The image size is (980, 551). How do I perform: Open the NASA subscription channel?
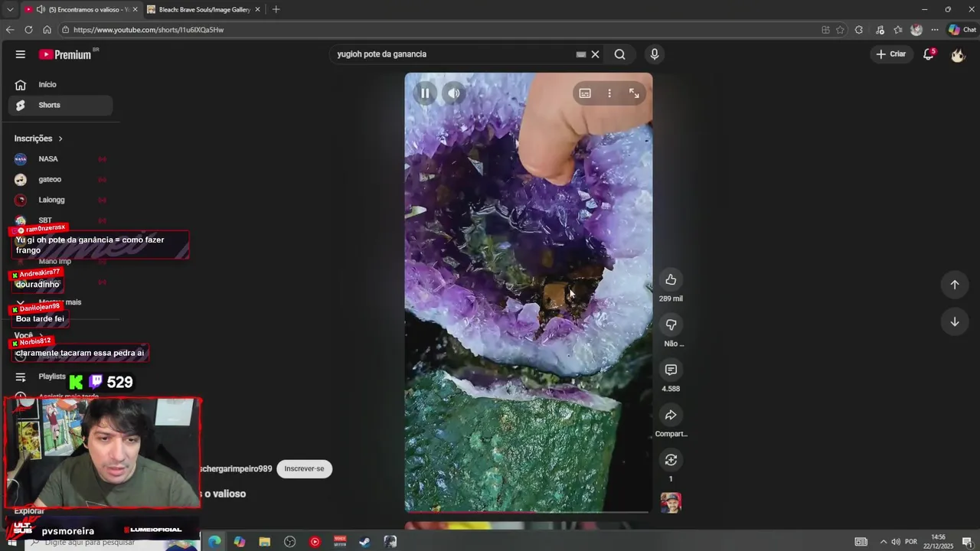60,159
